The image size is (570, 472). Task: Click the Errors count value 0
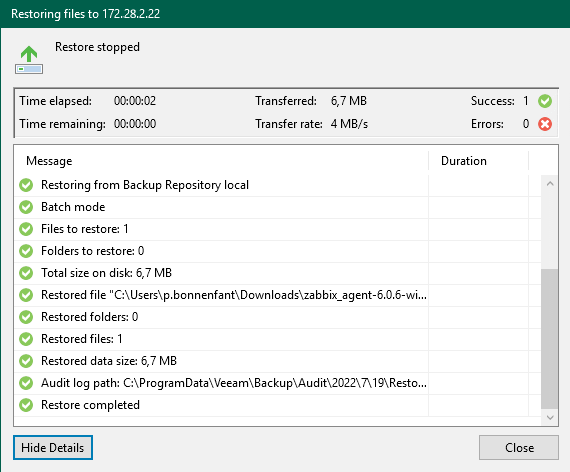click(526, 124)
